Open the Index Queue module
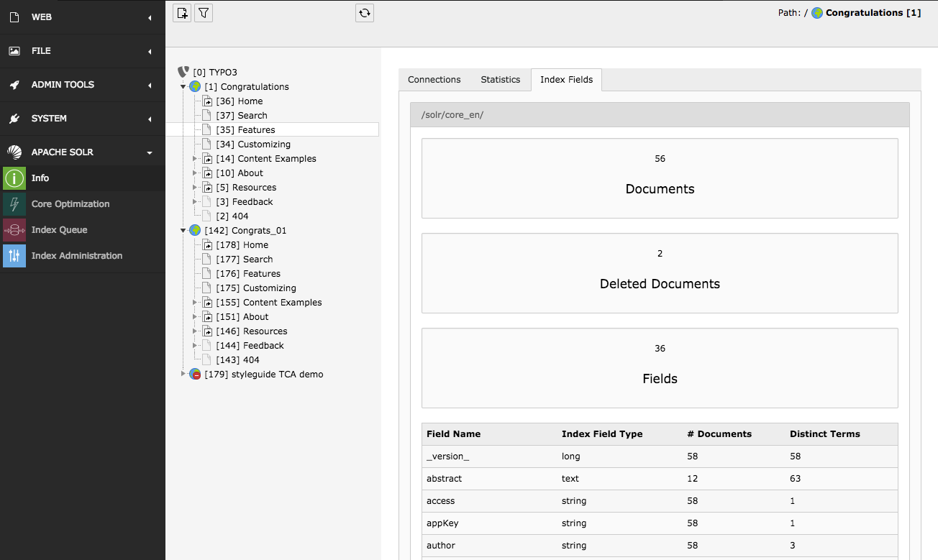 (x=59, y=230)
